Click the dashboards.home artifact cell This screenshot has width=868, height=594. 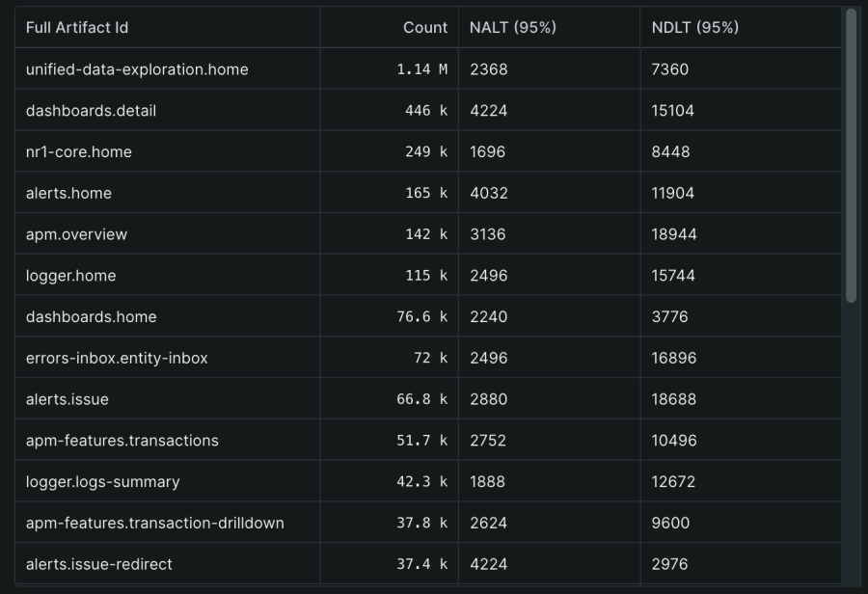point(91,316)
